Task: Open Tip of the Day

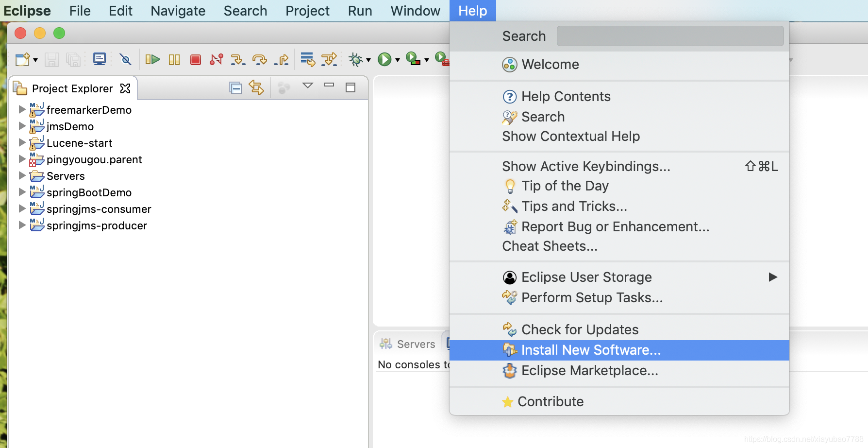Action: [x=619, y=186]
